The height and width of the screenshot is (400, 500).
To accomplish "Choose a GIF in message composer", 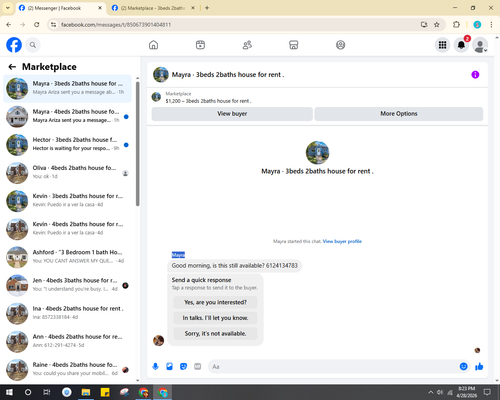I will 198,367.
